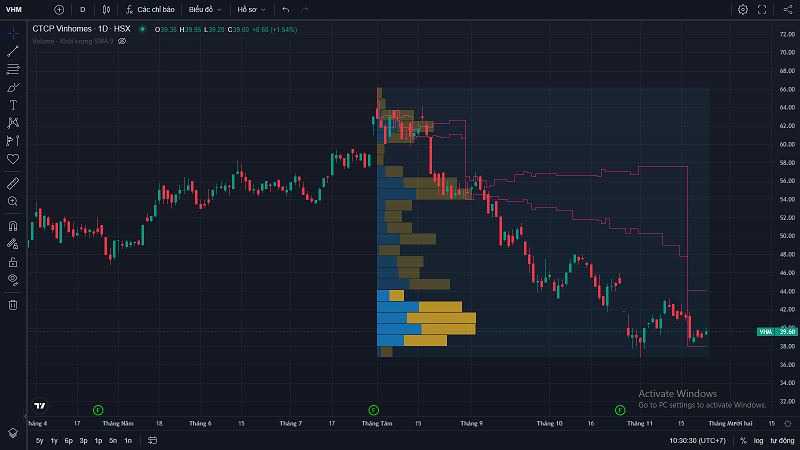Image resolution: width=800 pixels, height=450 pixels.
Task: Open Các chỉ báo indicators menu
Action: coord(151,9)
